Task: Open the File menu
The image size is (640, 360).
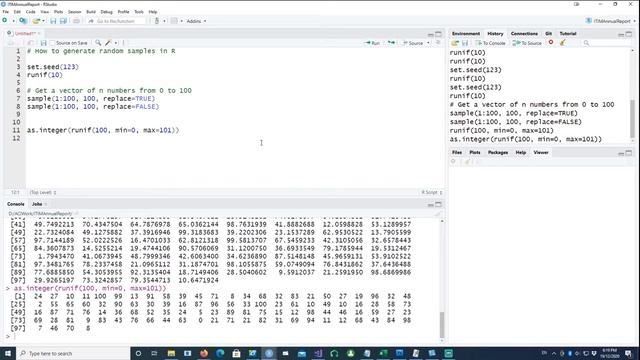Action: click(x=5, y=12)
